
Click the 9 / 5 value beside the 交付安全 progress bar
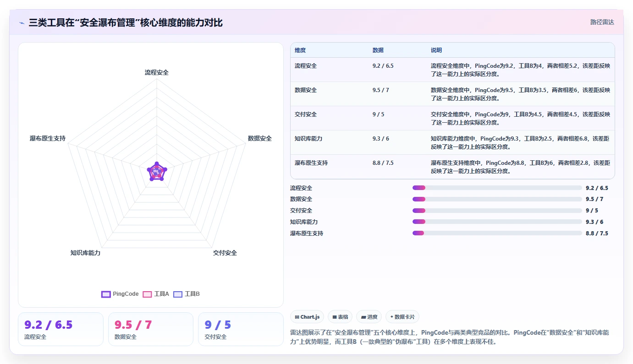point(592,211)
